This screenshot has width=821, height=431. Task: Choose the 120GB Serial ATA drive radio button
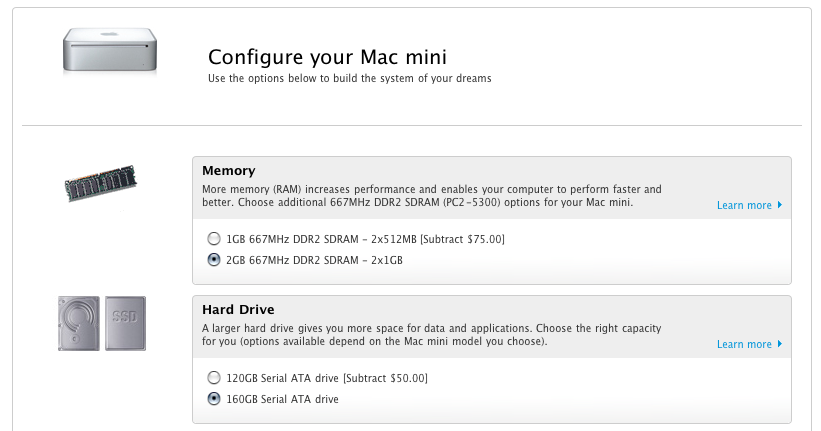point(214,378)
